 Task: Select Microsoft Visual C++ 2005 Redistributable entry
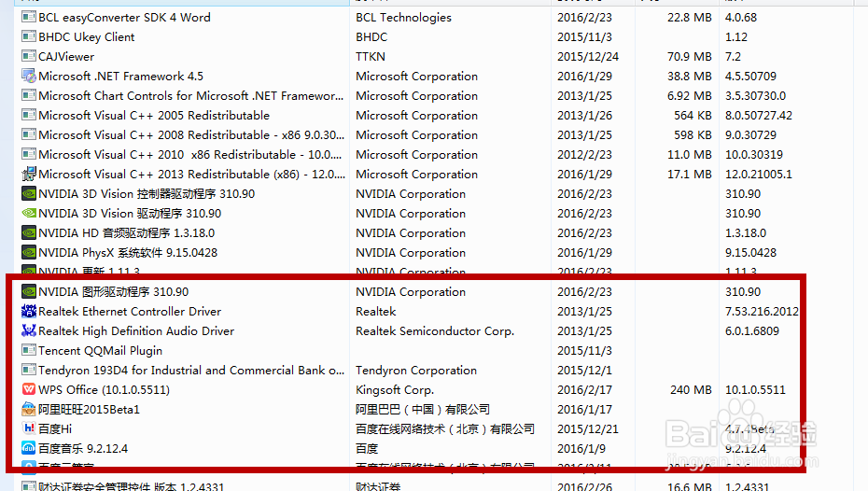[x=154, y=116]
